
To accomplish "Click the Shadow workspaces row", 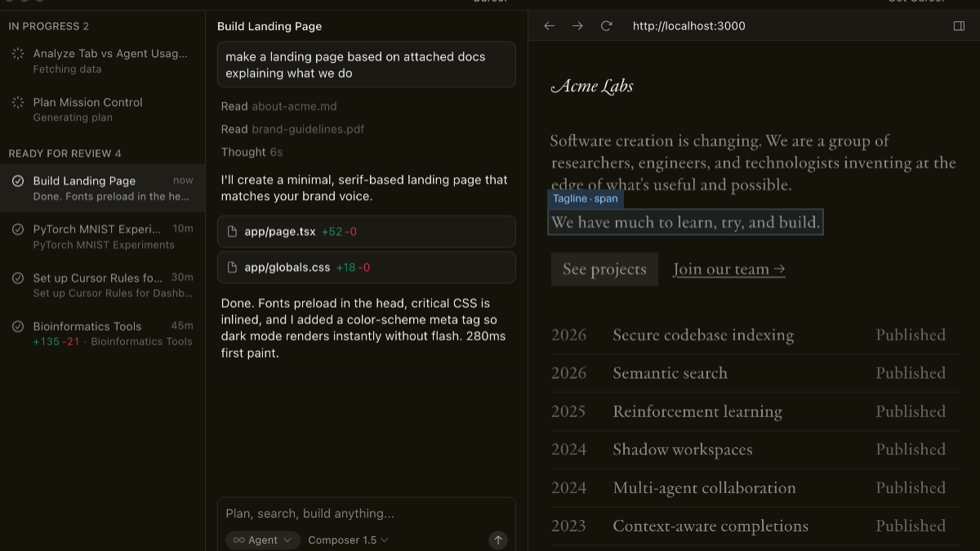I will point(755,450).
